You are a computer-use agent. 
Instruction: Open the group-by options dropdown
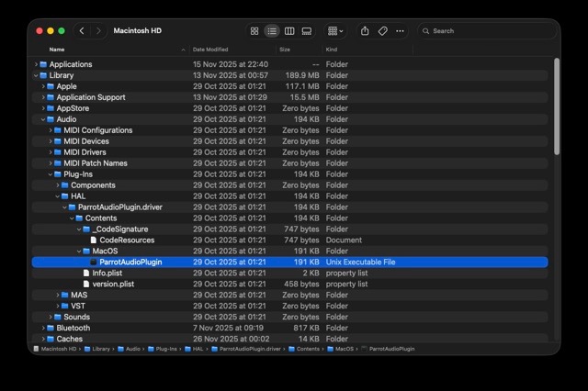pyautogui.click(x=335, y=31)
